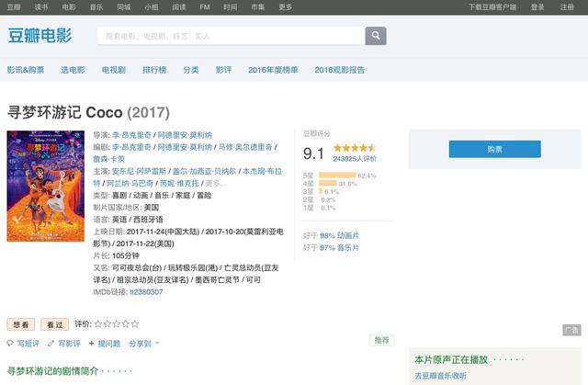Click the plus icon beside 提问题
The width and height of the screenshot is (588, 385).
pyautogui.click(x=92, y=343)
